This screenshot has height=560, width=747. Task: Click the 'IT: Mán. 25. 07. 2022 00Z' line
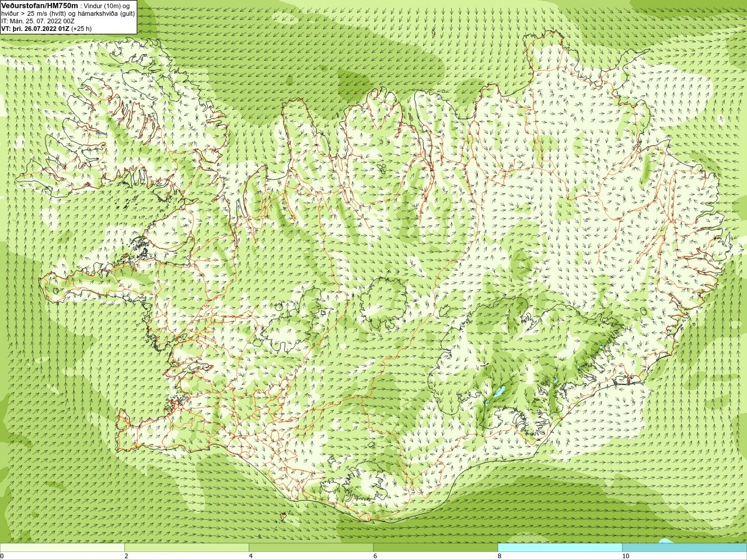point(38,20)
